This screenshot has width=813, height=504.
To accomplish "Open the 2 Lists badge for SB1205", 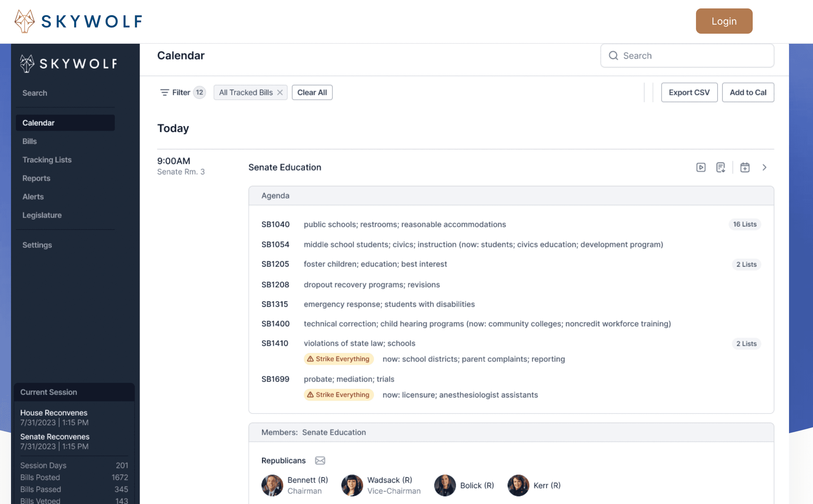I will pos(746,264).
